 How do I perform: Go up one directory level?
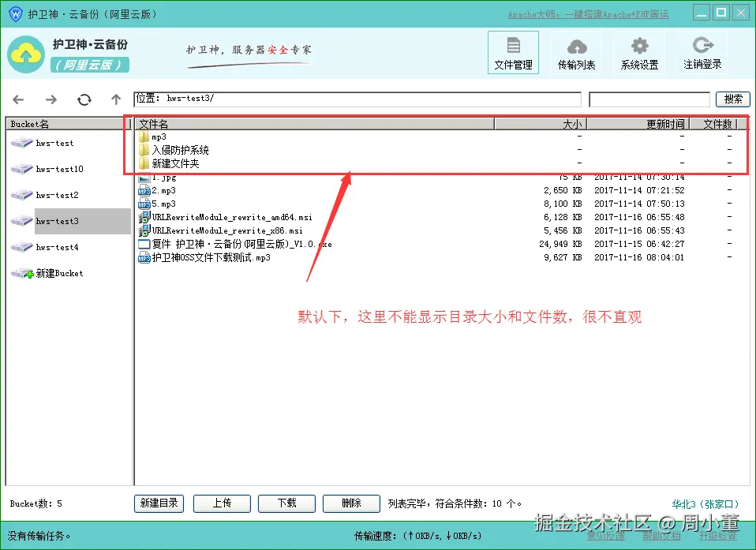tap(116, 99)
